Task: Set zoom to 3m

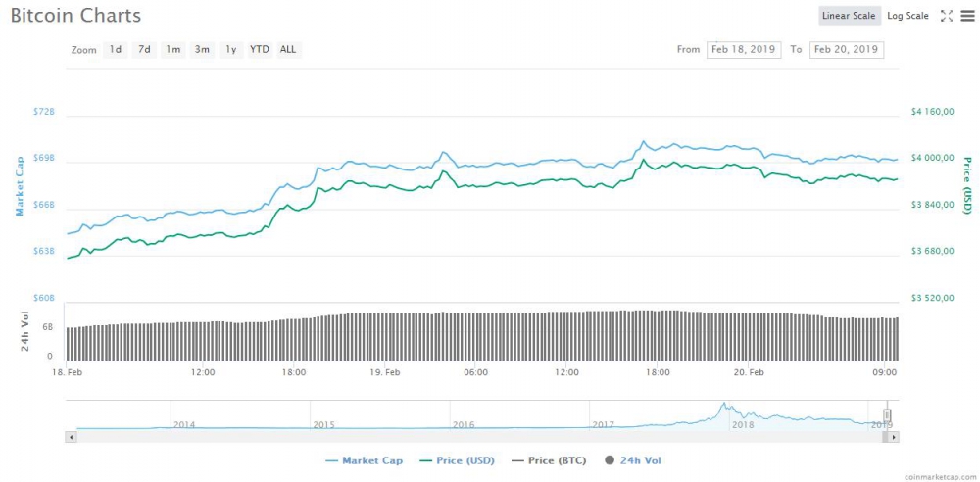Action: tap(201, 49)
